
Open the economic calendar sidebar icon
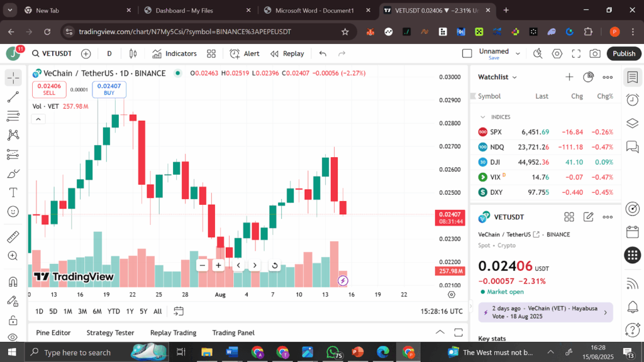[633, 232]
